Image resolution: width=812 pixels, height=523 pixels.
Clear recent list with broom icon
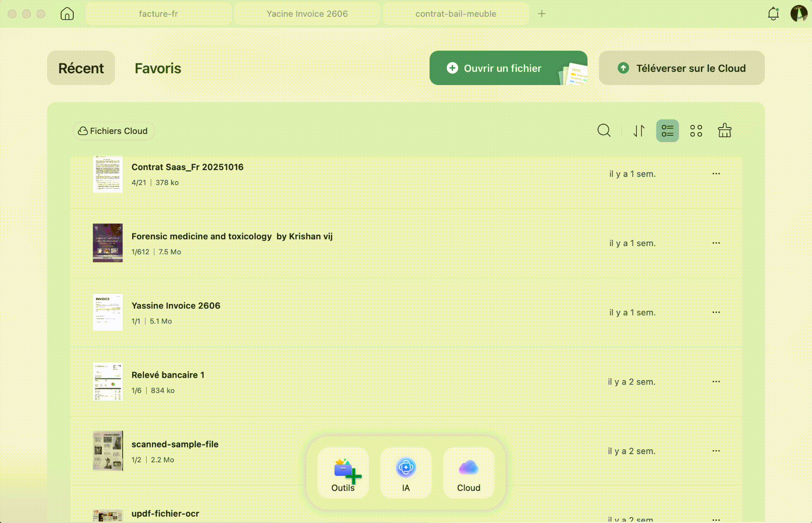click(725, 131)
